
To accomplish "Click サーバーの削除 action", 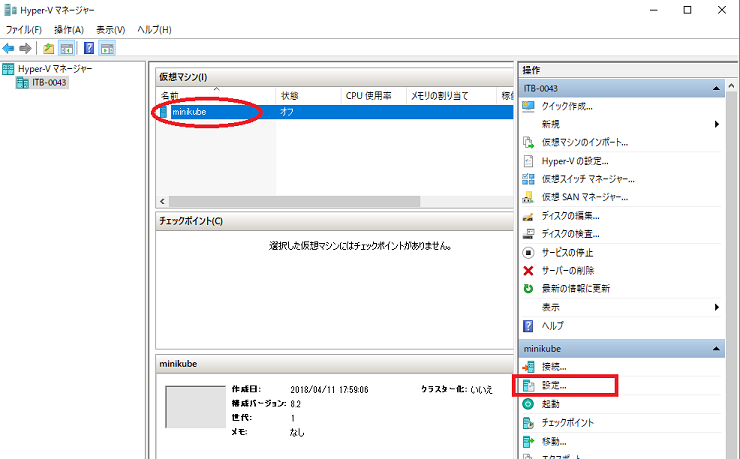I will (x=568, y=271).
